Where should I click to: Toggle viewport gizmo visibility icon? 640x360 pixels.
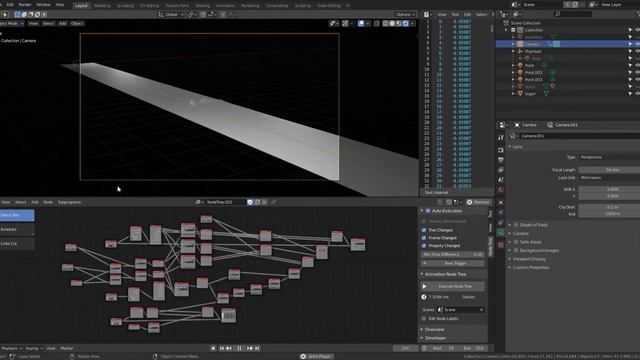(345, 23)
